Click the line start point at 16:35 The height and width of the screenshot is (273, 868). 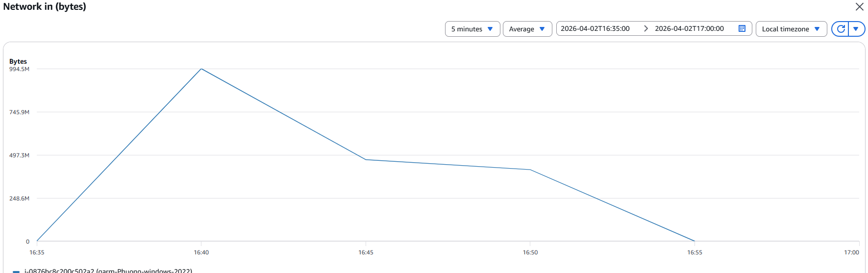(x=37, y=241)
